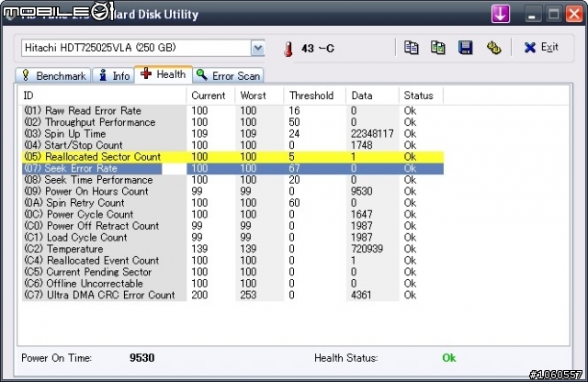Minimize the Hard Disk Utility window
Screen dimensions: 588x382
pyautogui.click(x=532, y=15)
